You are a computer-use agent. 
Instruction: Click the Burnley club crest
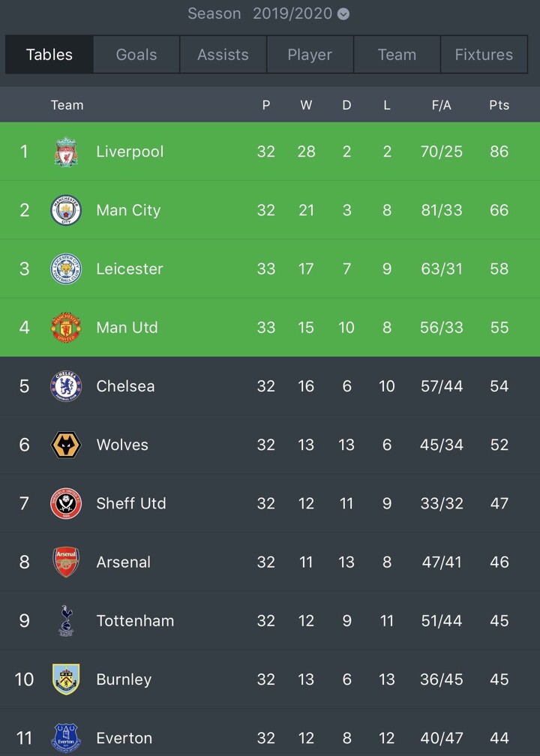coord(66,679)
